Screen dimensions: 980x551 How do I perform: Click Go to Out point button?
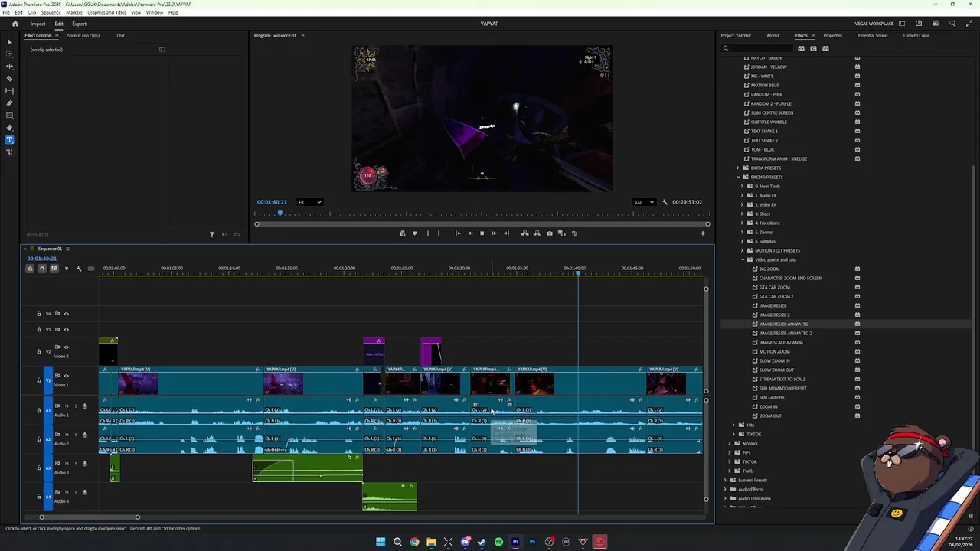click(506, 233)
